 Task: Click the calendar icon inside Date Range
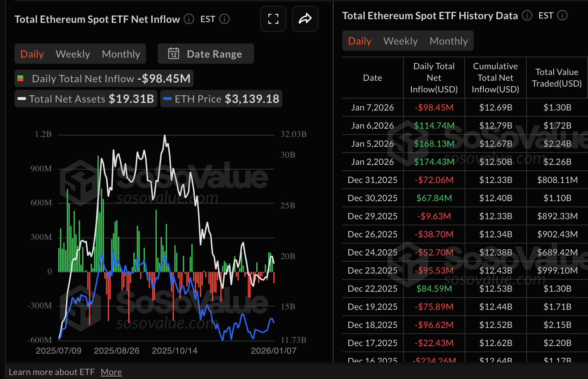click(174, 54)
